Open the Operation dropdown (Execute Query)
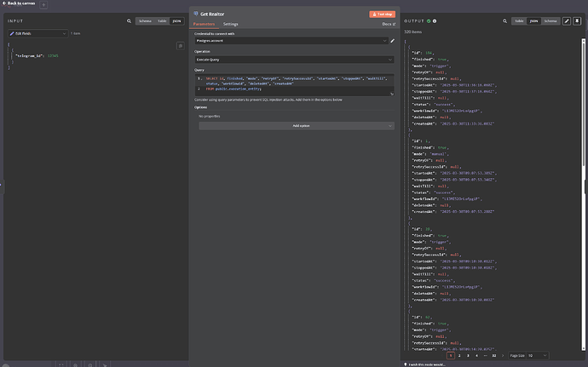 [x=294, y=60]
